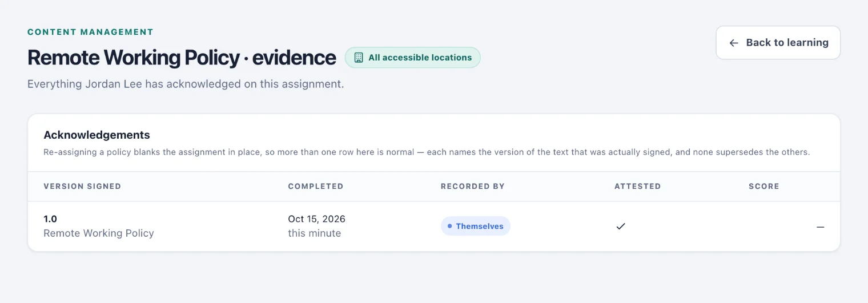Click Remote Working Policy text under version 1.0
Viewport: 868px width, 303px height.
[x=99, y=233]
